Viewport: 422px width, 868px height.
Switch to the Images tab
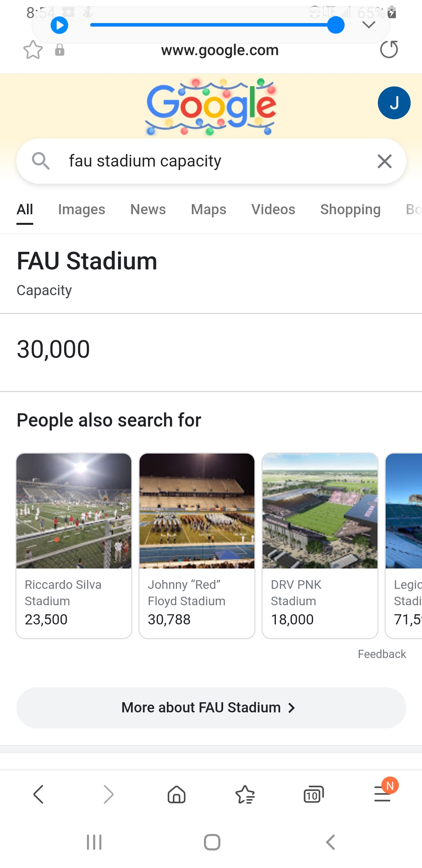81,210
